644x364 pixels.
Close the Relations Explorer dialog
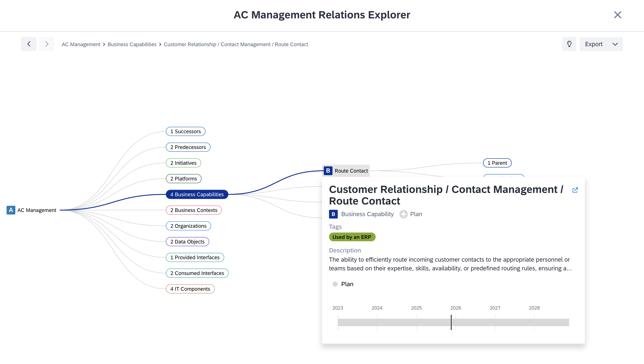pyautogui.click(x=617, y=15)
